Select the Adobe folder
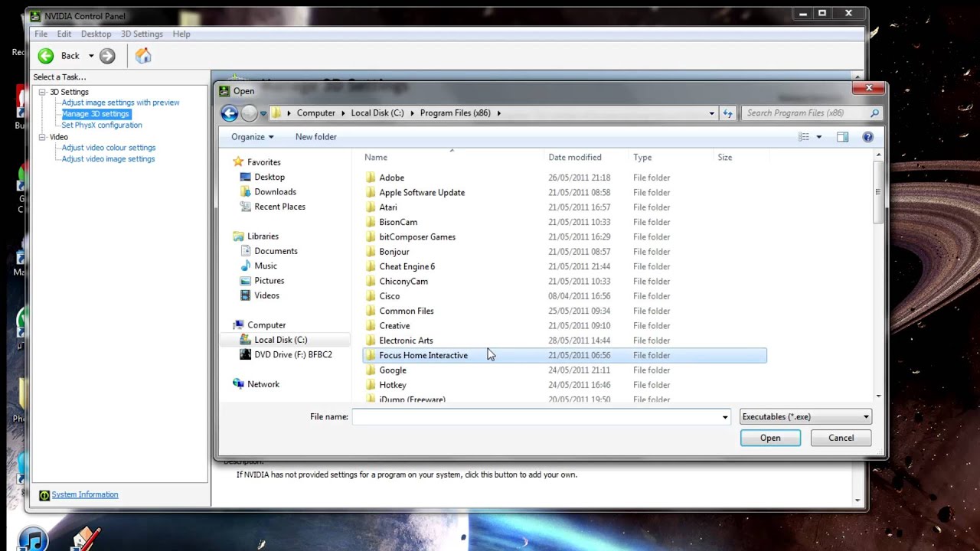 pyautogui.click(x=391, y=178)
